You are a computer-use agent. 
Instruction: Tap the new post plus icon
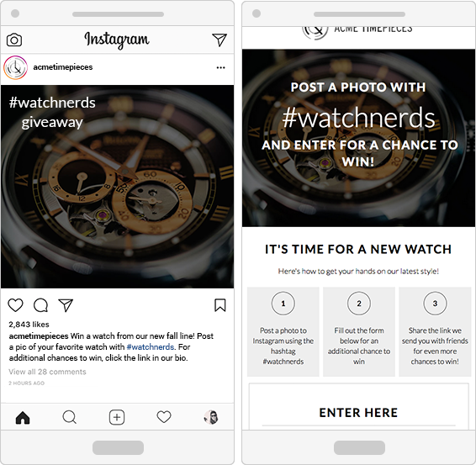117,417
